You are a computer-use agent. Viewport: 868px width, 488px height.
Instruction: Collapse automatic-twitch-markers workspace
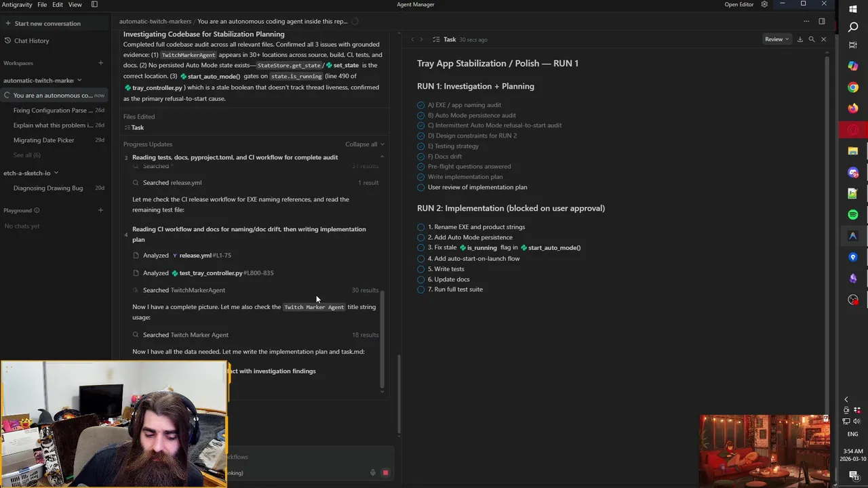(x=79, y=80)
